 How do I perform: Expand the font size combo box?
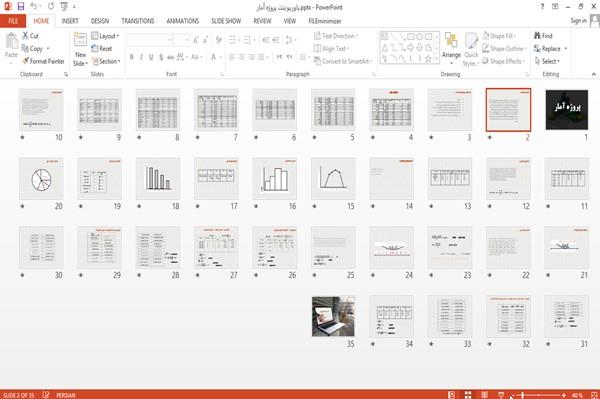(187, 40)
